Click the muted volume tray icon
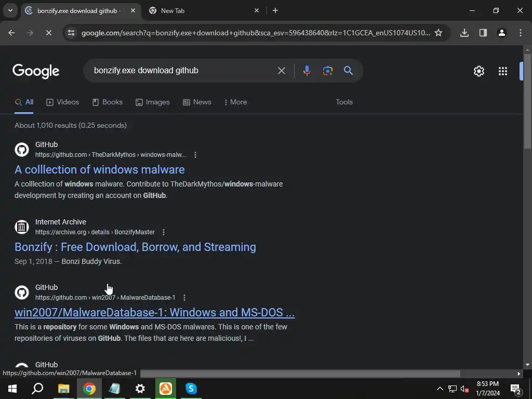The width and height of the screenshot is (532, 399). point(465,389)
